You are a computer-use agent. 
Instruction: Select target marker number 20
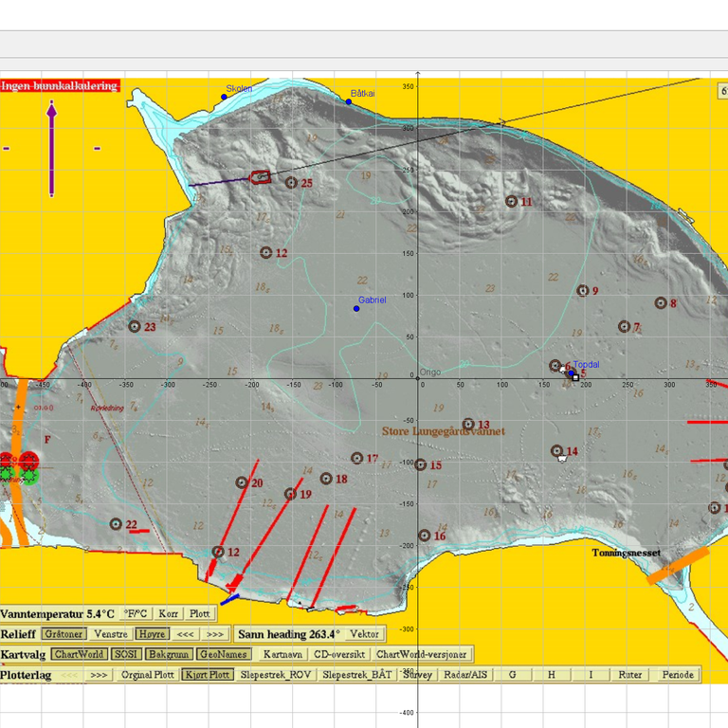[242, 482]
